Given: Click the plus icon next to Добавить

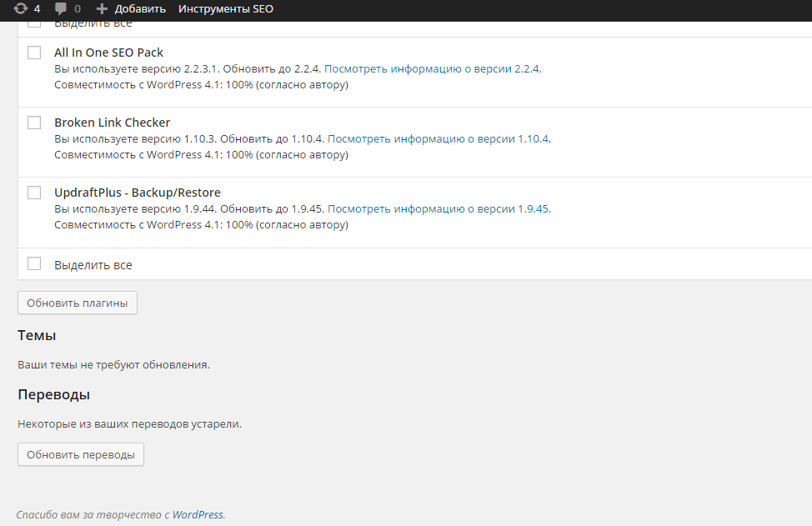Looking at the screenshot, I should pos(102,8).
